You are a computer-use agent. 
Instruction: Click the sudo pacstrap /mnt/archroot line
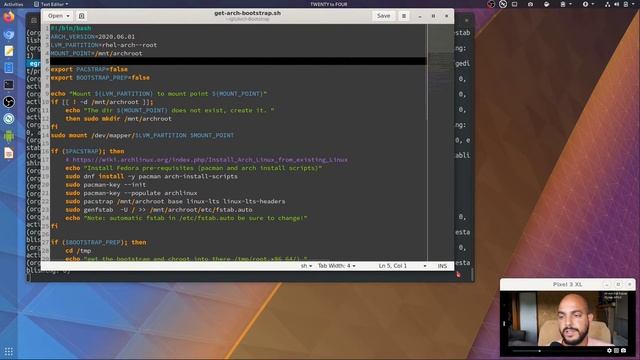(175, 201)
